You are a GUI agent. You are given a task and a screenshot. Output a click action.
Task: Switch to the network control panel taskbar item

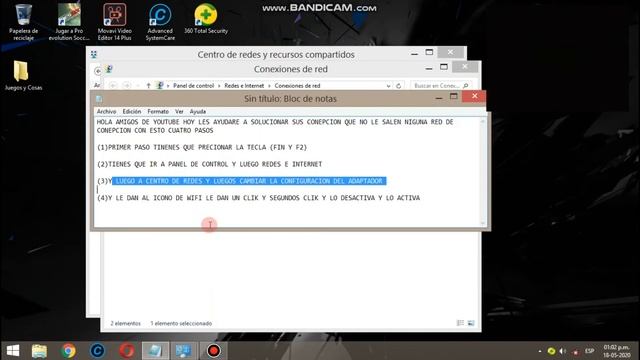[x=183, y=351]
